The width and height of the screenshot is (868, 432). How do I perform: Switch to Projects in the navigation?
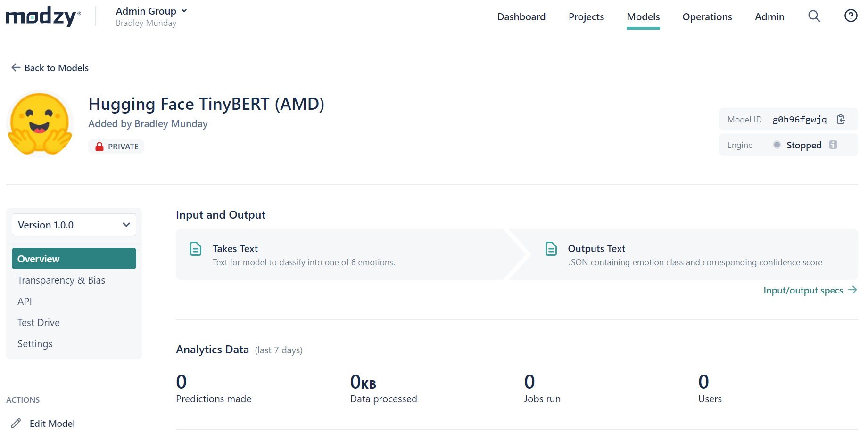click(586, 17)
